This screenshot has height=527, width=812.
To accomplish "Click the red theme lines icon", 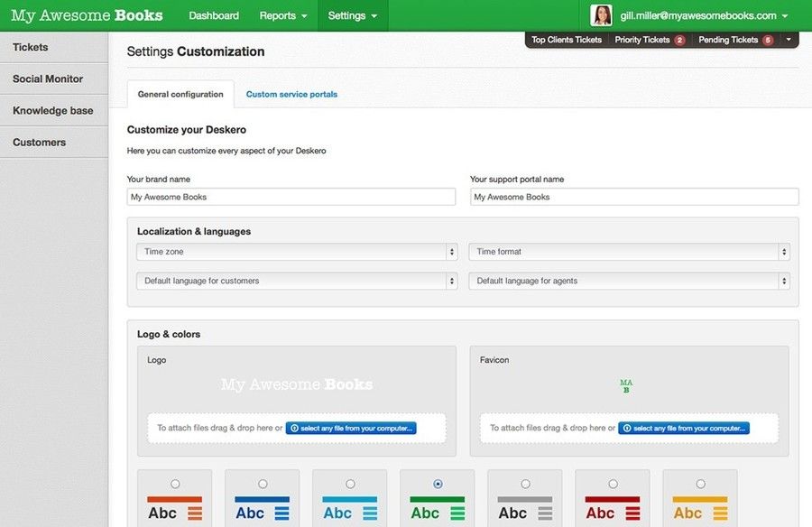I will pyautogui.click(x=632, y=513).
